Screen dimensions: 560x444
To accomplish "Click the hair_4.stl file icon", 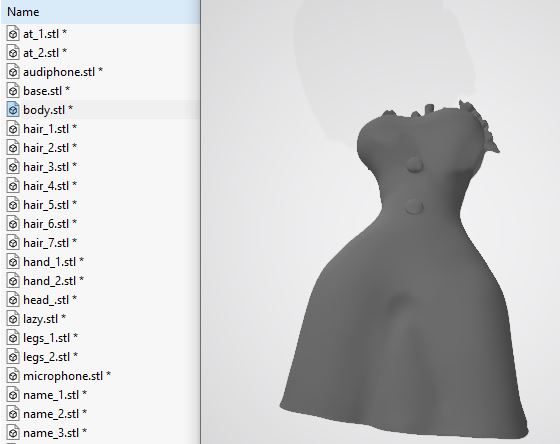I will (x=13, y=186).
